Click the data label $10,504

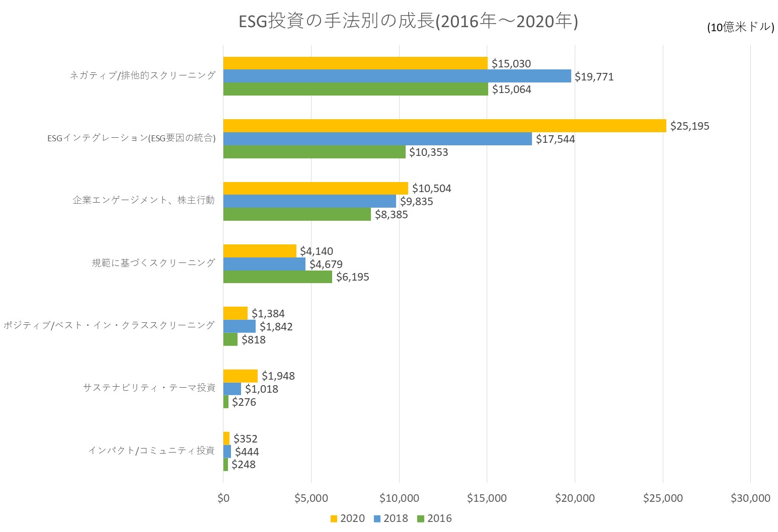pyautogui.click(x=432, y=188)
